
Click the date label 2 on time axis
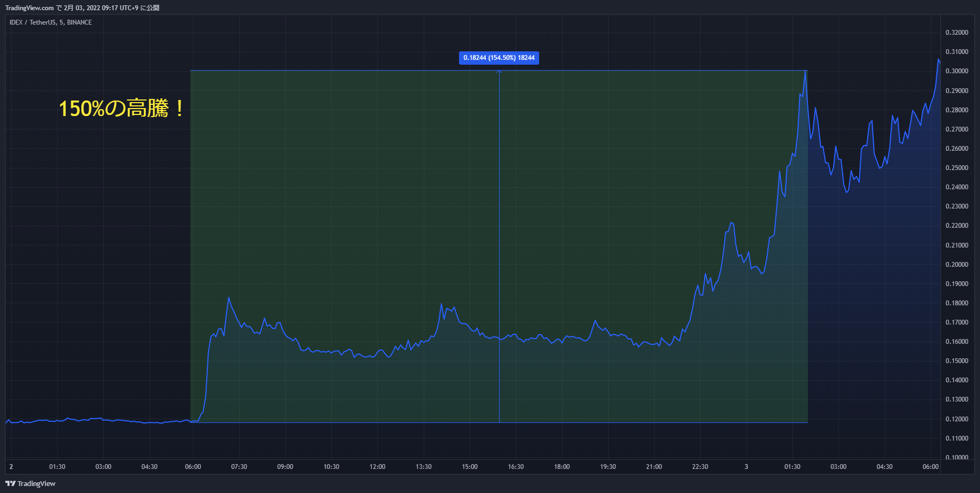pos(11,467)
